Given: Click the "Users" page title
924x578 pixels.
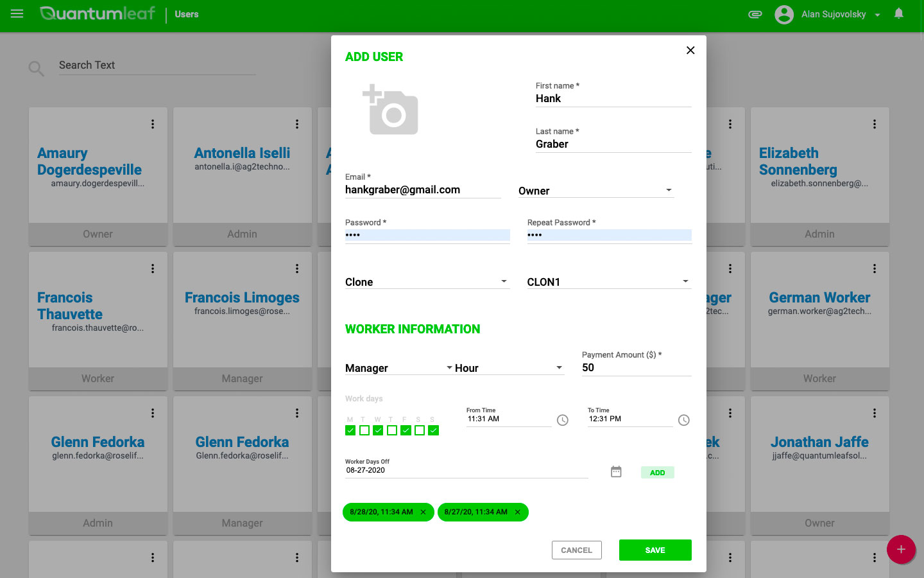Looking at the screenshot, I should 187,14.
